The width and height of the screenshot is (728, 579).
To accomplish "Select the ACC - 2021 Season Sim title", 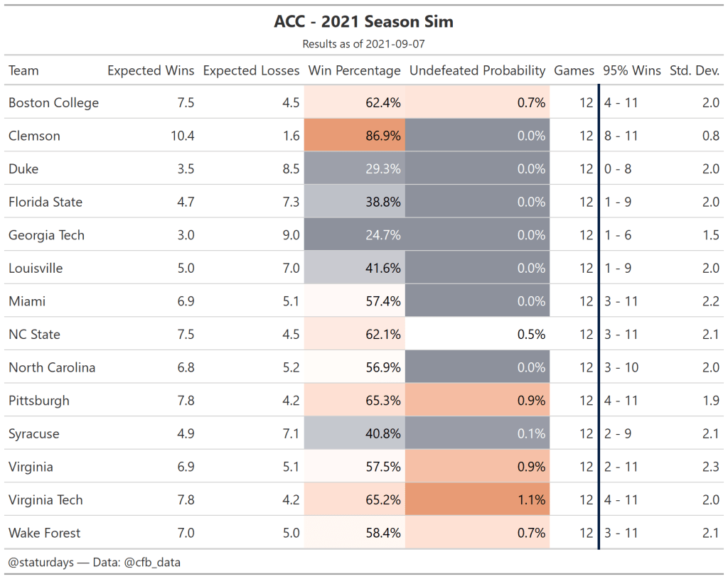I will click(363, 22).
